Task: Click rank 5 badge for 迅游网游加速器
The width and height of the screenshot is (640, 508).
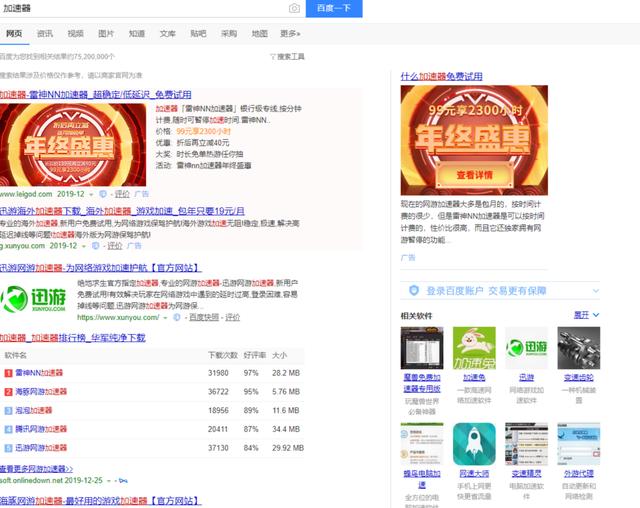Action: (8, 448)
